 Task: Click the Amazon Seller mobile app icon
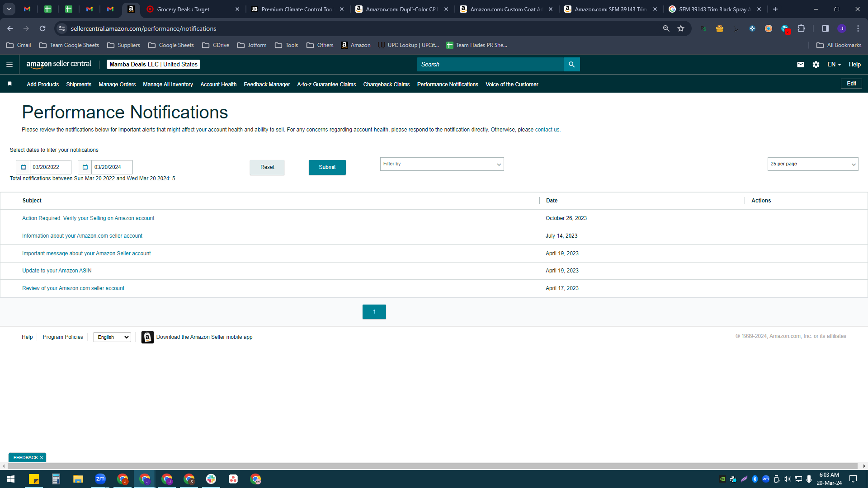pyautogui.click(x=147, y=337)
